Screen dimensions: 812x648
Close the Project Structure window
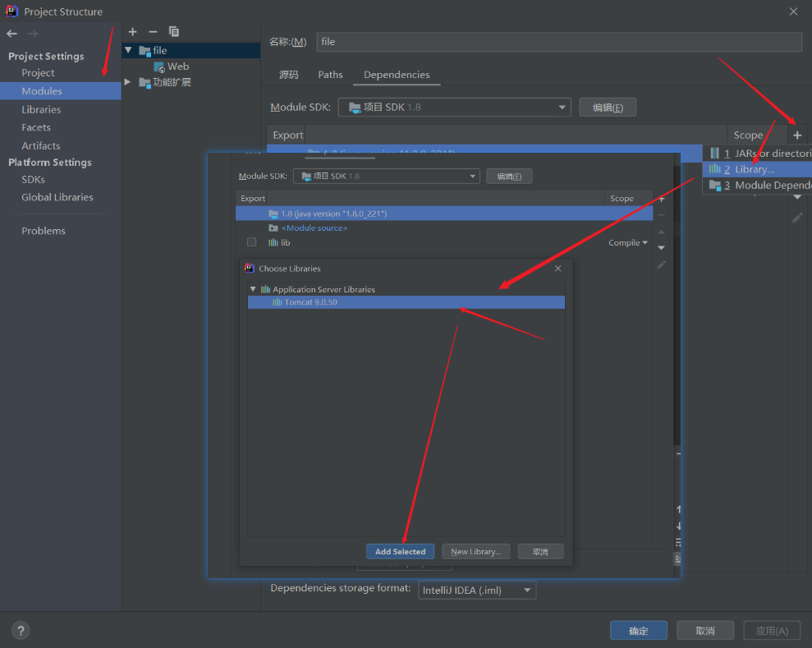click(x=793, y=11)
